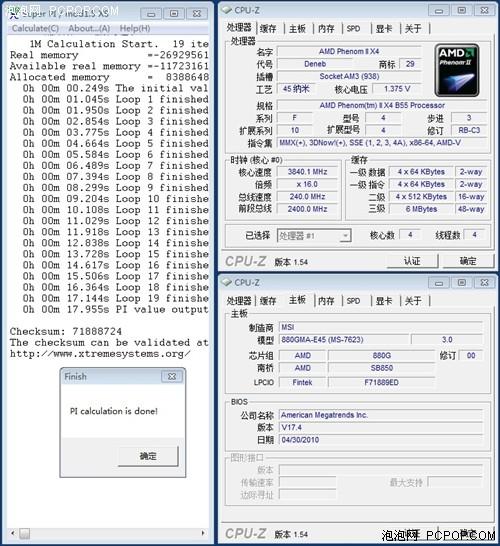The width and height of the screenshot is (500, 546).
Task: Switch to SPD tab in top CPU-Z
Action: click(x=353, y=29)
